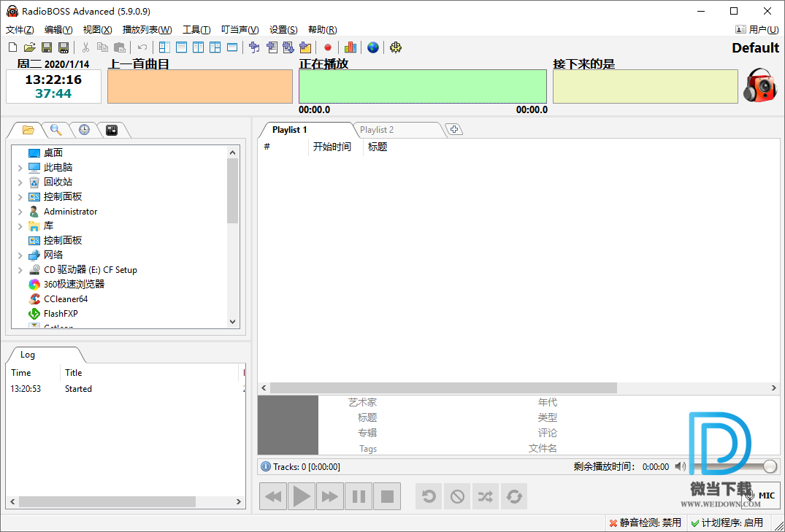Image resolution: width=785 pixels, height=532 pixels.
Task: Toggle the repeat playlist cycle button
Action: (x=514, y=496)
